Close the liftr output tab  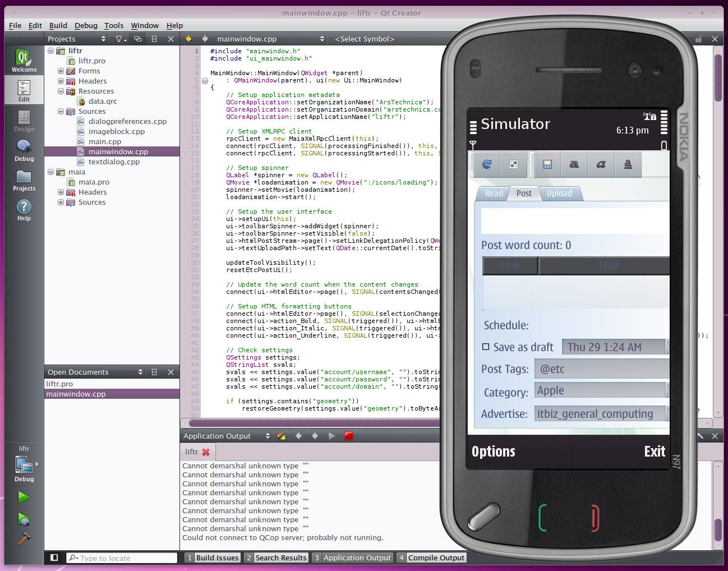click(206, 452)
